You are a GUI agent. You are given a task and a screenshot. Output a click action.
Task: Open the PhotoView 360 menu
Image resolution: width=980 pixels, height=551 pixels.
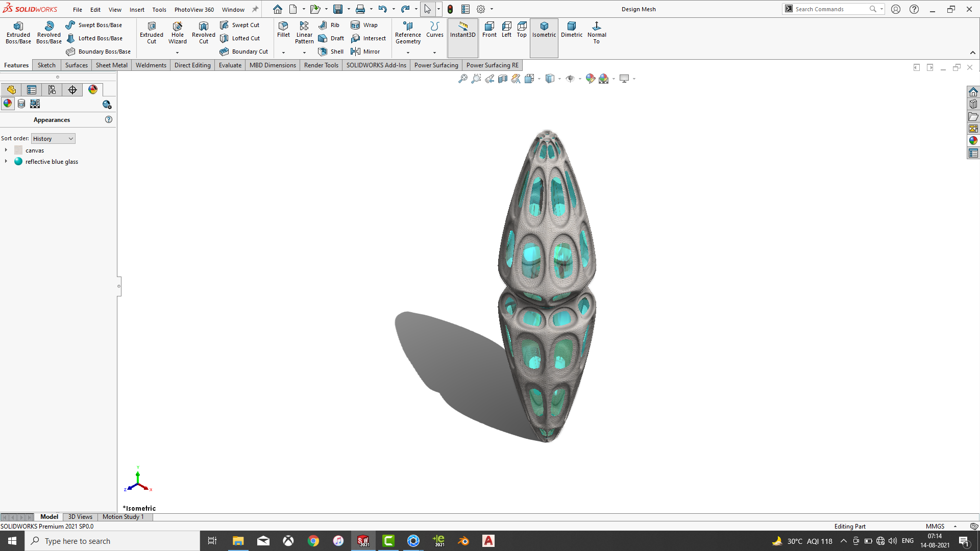194,9
